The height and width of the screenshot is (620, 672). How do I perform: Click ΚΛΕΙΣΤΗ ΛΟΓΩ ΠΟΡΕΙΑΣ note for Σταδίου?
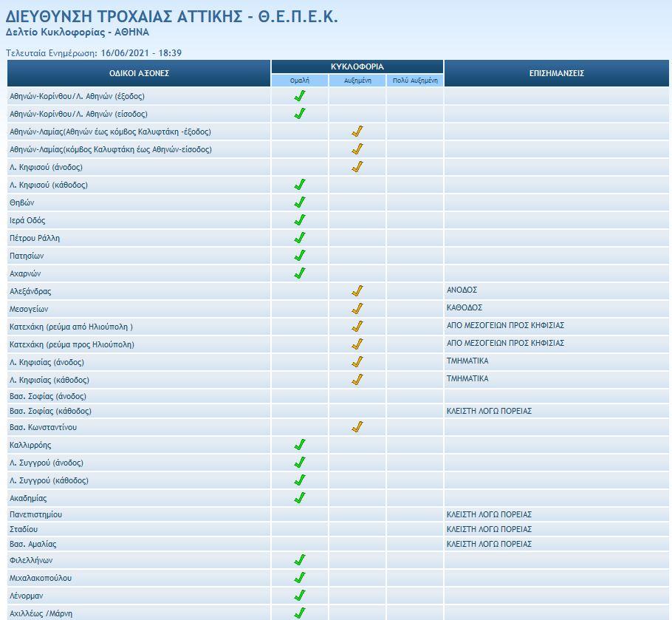pyautogui.click(x=489, y=529)
